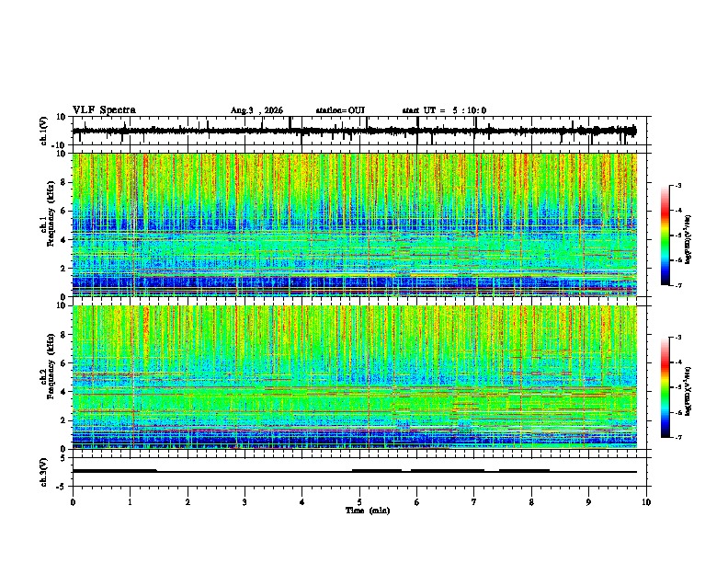Viewport: 728px width, 563px height.
Task: Click the "ch.1(V)" waveform axis label
Action: click(44, 131)
